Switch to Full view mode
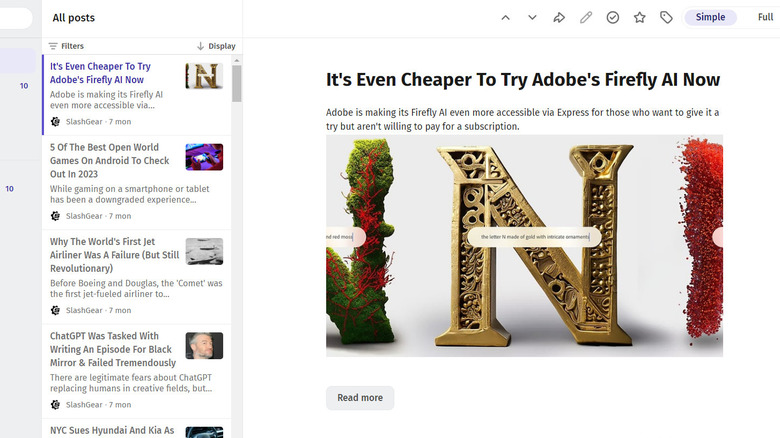The image size is (780, 438). tap(765, 17)
